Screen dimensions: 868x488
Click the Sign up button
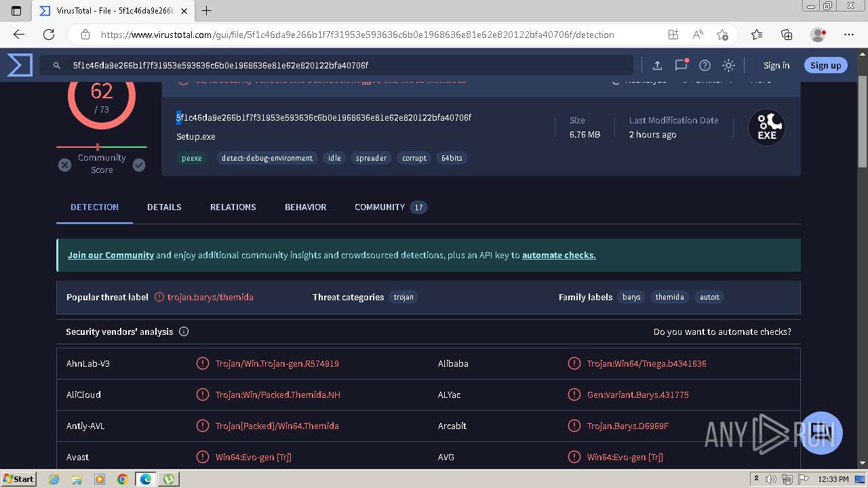point(825,65)
